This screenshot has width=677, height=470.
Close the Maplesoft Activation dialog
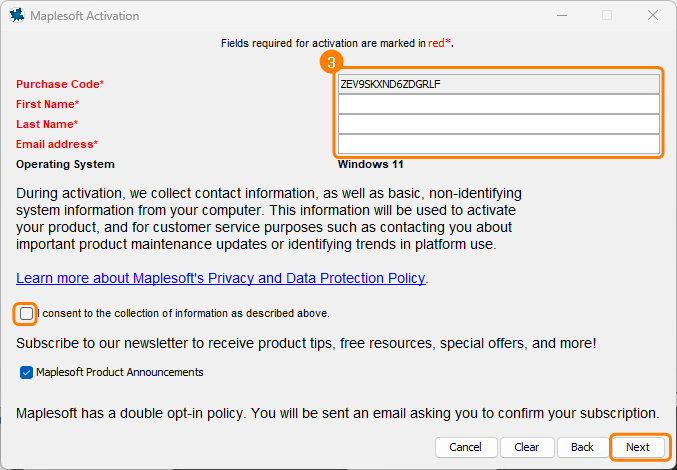point(652,16)
